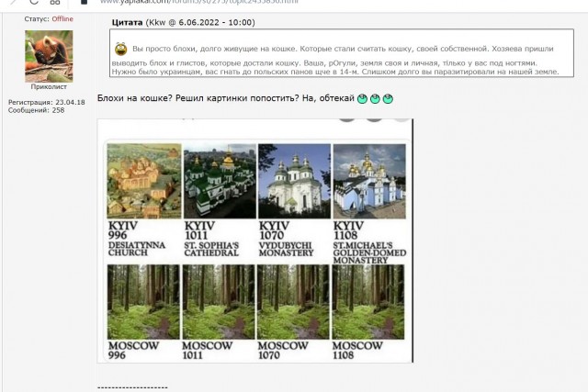Click the Сообщений: 258 text
588x392 pixels.
pos(37,110)
